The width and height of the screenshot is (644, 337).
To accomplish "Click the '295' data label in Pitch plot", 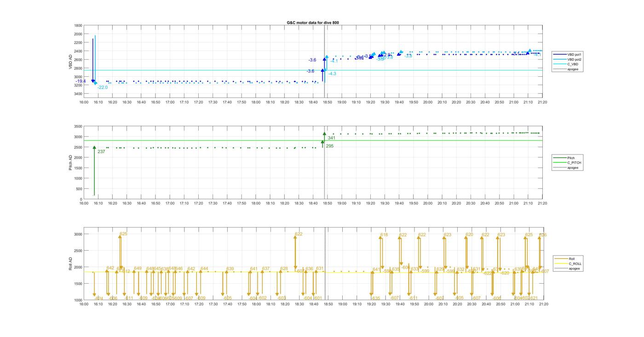I will pos(330,146).
